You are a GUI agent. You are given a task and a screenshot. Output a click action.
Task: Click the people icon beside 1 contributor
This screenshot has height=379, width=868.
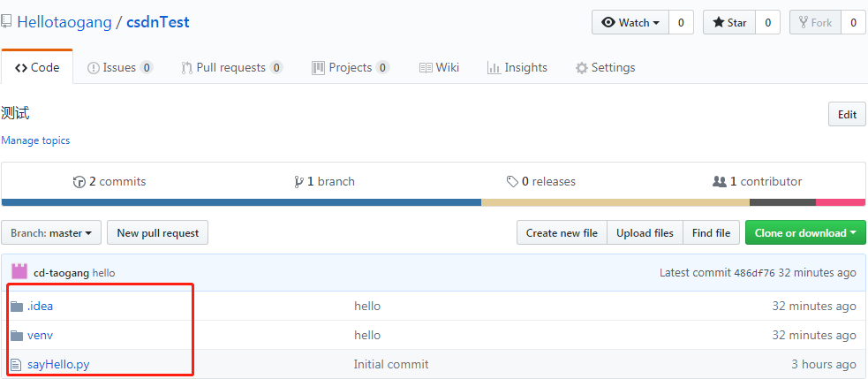pyautogui.click(x=719, y=182)
